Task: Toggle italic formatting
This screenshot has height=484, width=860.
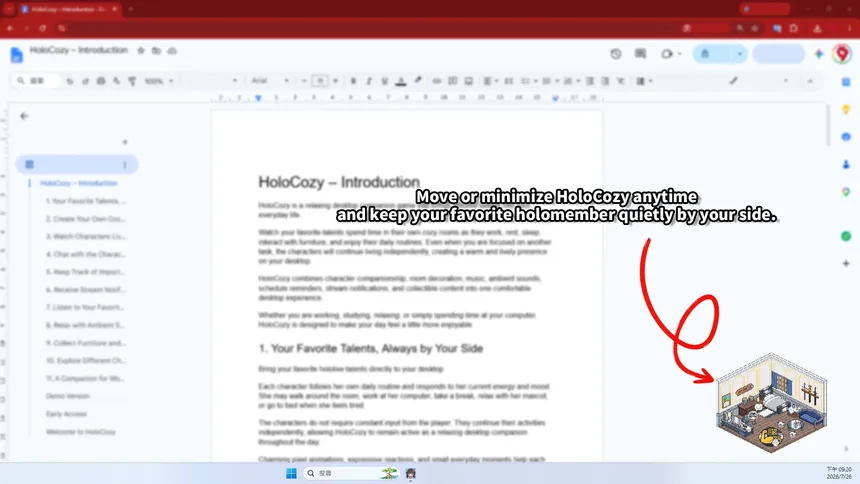Action: pos(369,81)
